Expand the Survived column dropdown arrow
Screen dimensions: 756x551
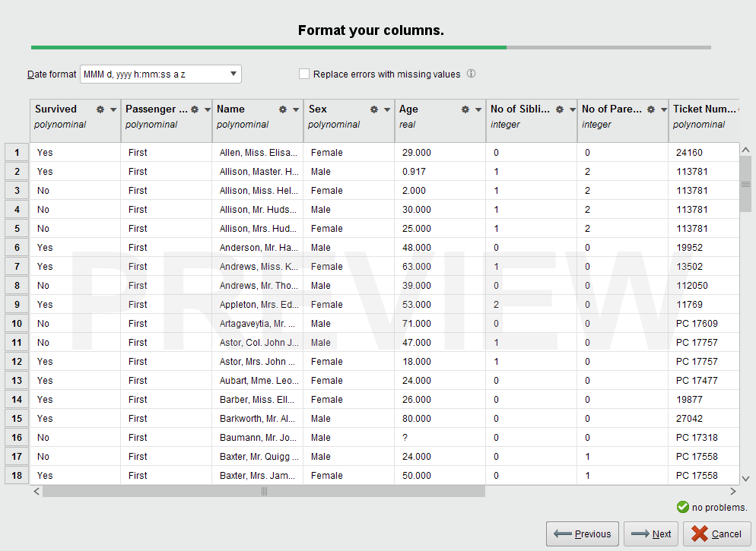coord(113,109)
